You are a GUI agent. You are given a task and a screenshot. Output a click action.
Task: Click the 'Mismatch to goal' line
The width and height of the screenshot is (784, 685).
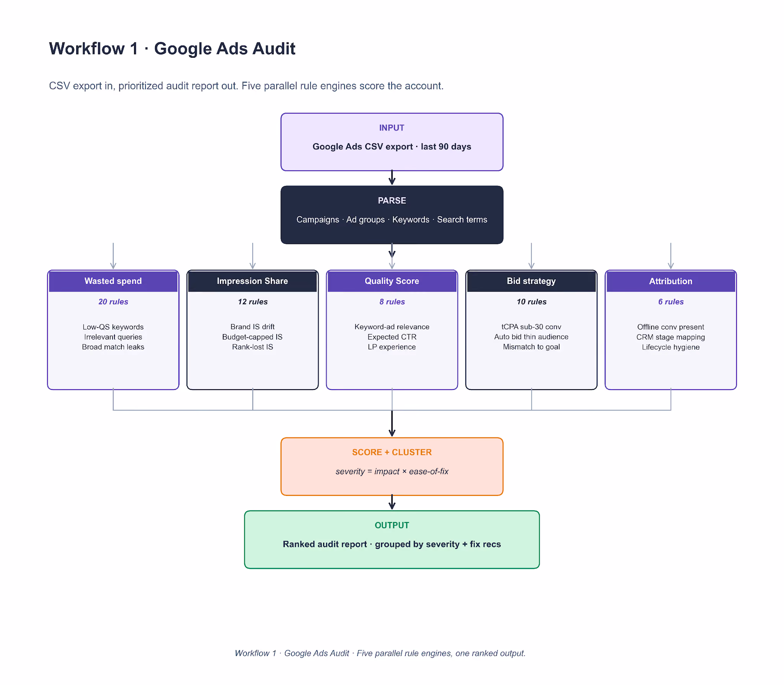coord(531,347)
